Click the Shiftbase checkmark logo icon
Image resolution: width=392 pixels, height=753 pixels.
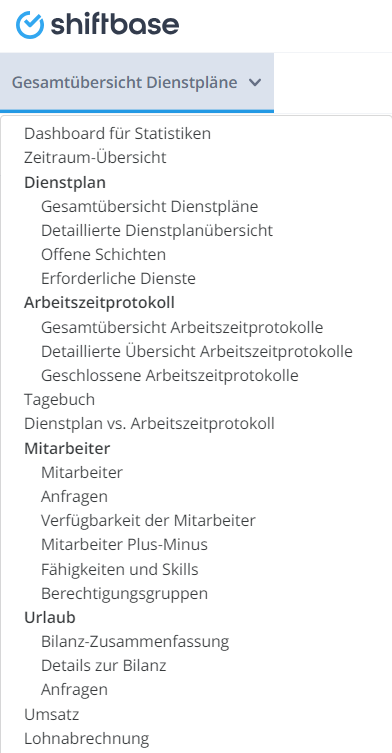click(30, 24)
